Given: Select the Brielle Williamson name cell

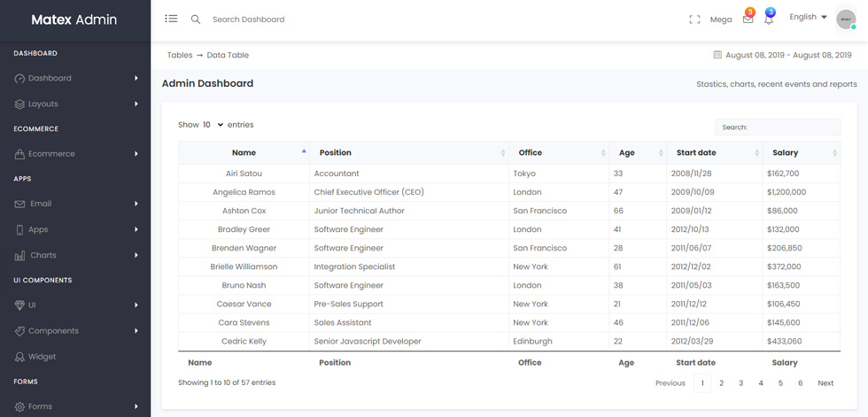Looking at the screenshot, I should tap(244, 266).
